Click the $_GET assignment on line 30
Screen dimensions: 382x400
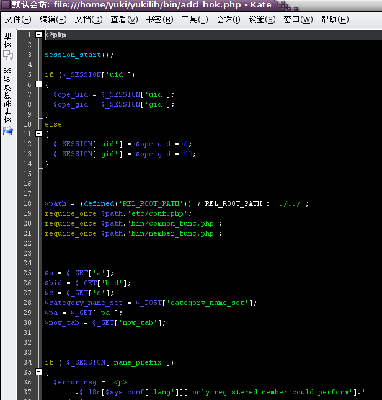click(105, 323)
